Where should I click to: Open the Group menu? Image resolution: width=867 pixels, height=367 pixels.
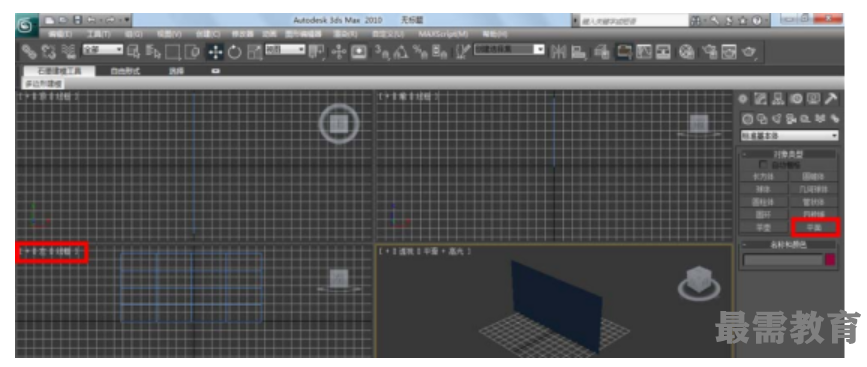(x=133, y=34)
